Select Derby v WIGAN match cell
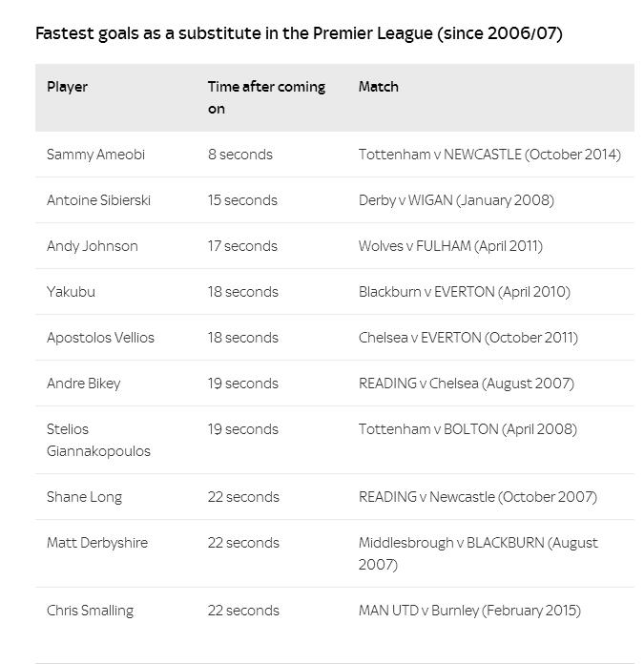644x664 pixels. point(456,200)
